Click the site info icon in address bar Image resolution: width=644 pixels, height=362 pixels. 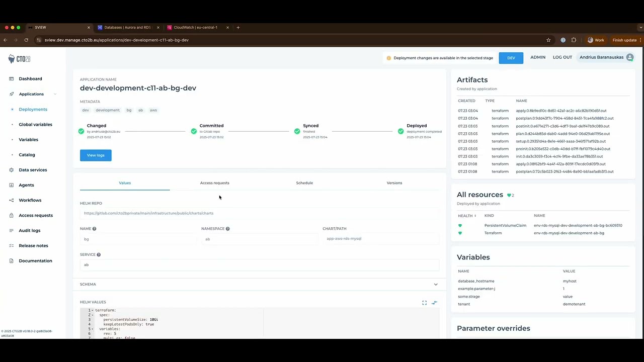pyautogui.click(x=39, y=40)
